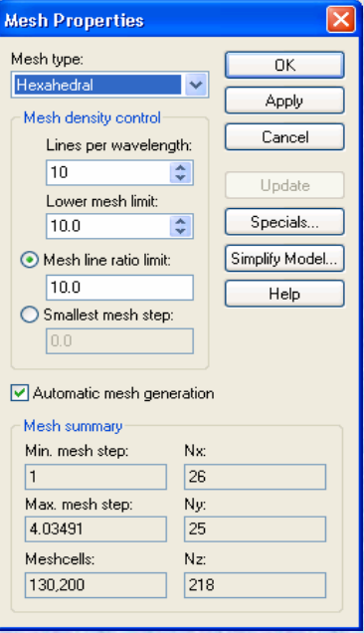Open the Specials... dialog
This screenshot has height=633, width=364.
pos(284,222)
